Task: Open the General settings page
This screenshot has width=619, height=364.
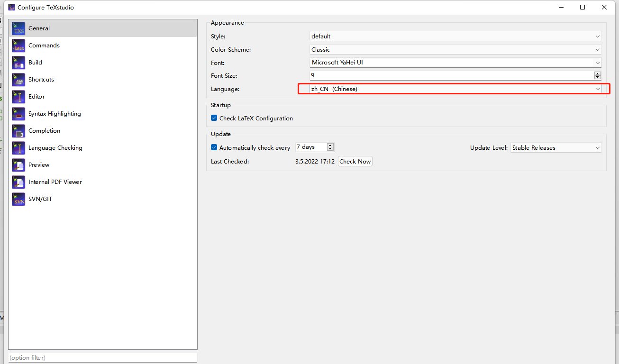Action: coord(103,28)
